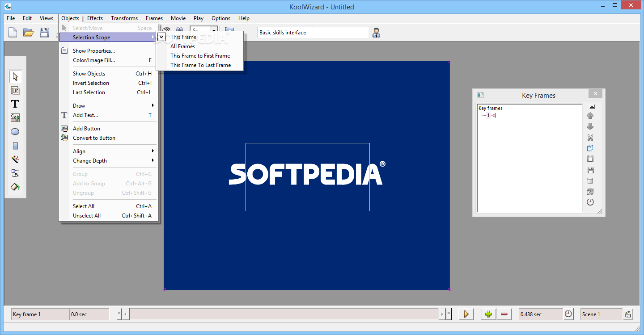Create a new file with toolbar icon
The height and width of the screenshot is (335, 644).
pyautogui.click(x=13, y=32)
